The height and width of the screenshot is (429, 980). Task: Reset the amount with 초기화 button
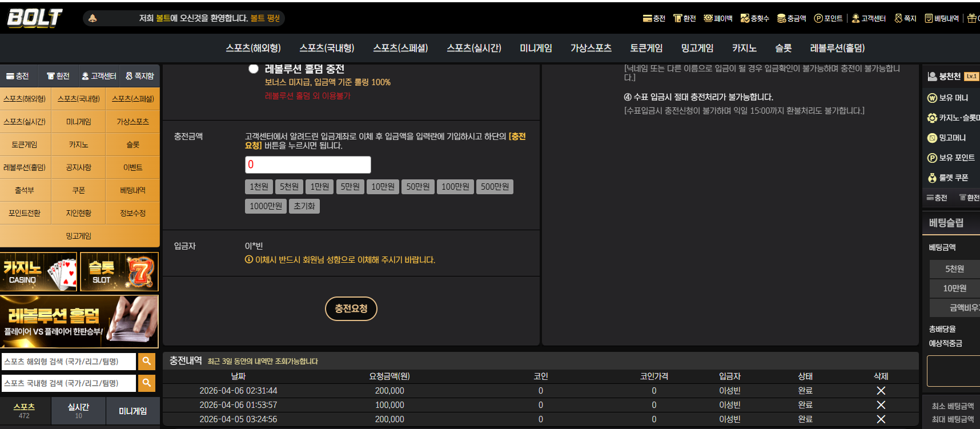pos(304,206)
